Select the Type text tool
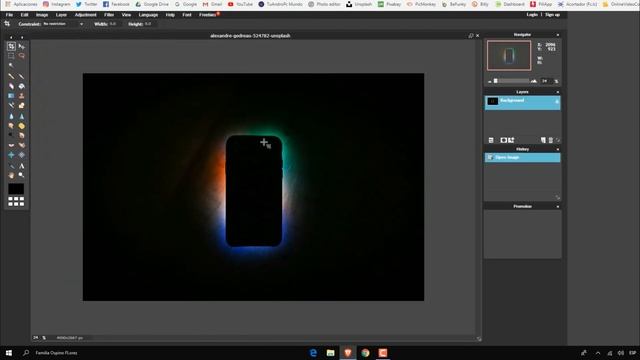The height and width of the screenshot is (360, 640). coord(22,166)
